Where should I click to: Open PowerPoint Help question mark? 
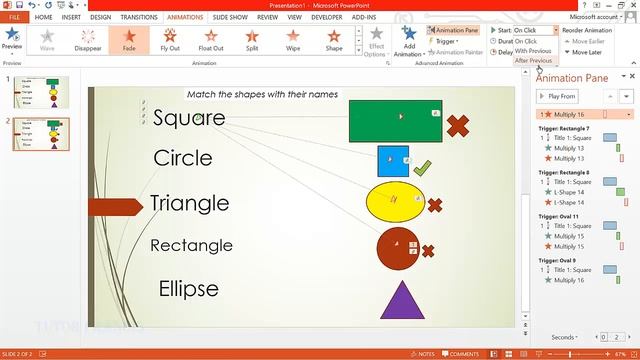click(x=584, y=5)
